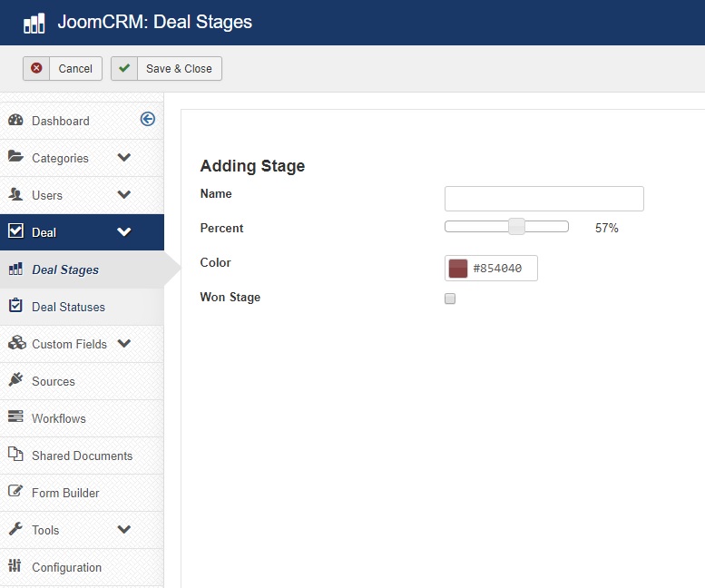Image resolution: width=705 pixels, height=588 pixels.
Task: Click the 57% percent value text
Action: (606, 228)
